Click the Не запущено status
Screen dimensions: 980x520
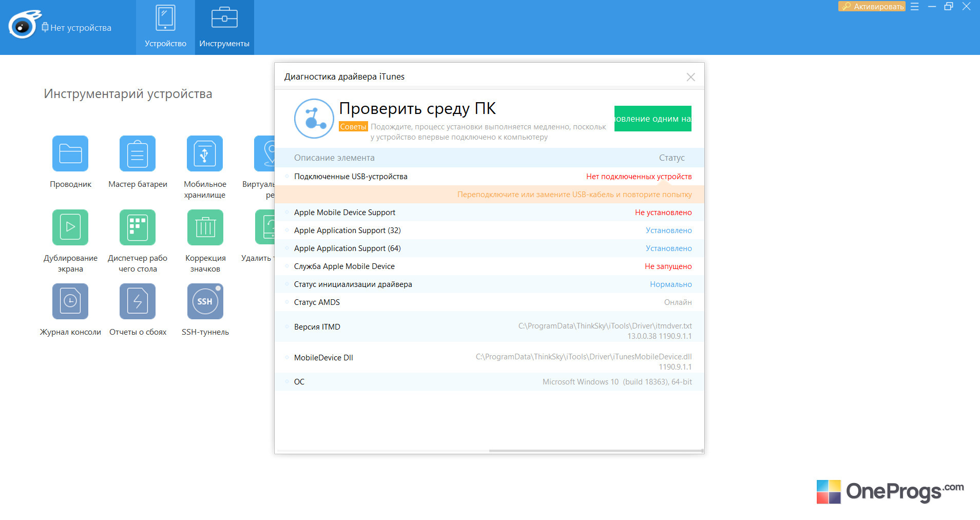668,266
